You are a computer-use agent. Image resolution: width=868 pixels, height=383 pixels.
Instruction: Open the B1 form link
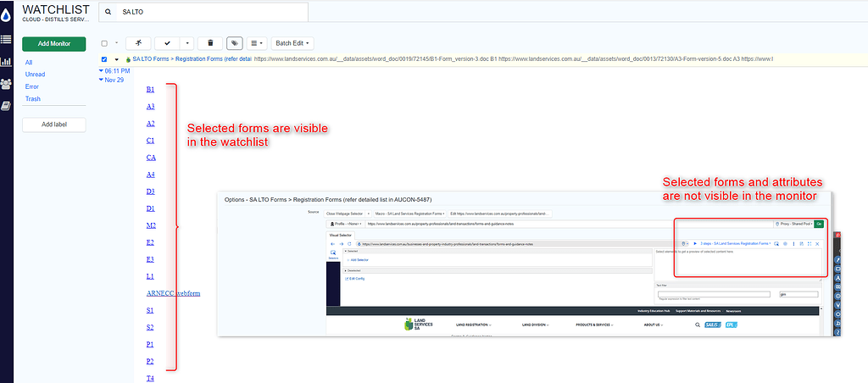tap(151, 89)
